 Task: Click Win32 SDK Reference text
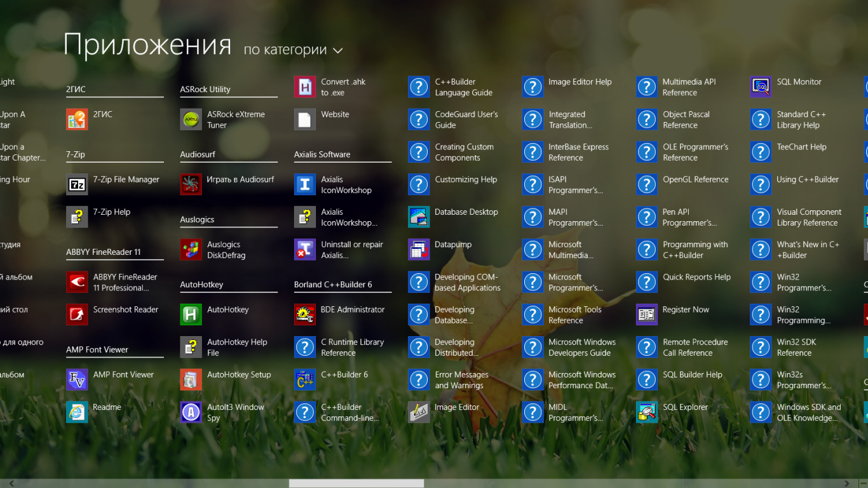pyautogui.click(x=796, y=348)
